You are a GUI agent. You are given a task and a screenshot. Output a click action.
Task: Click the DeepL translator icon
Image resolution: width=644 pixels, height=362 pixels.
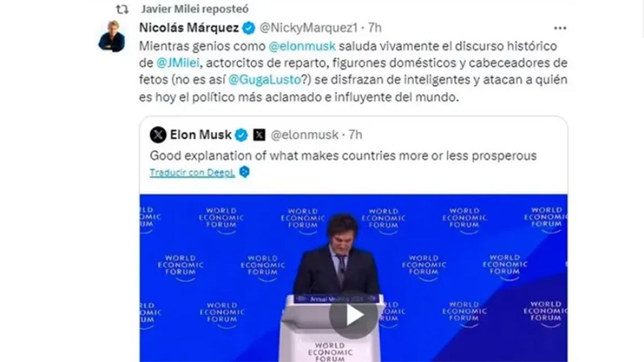(x=244, y=172)
